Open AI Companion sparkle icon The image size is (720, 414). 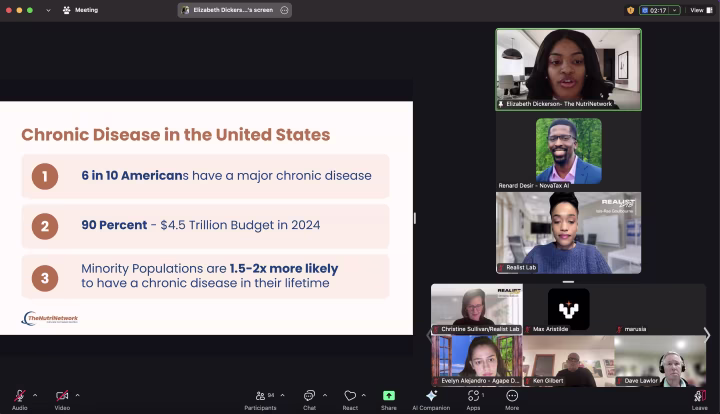(431, 396)
